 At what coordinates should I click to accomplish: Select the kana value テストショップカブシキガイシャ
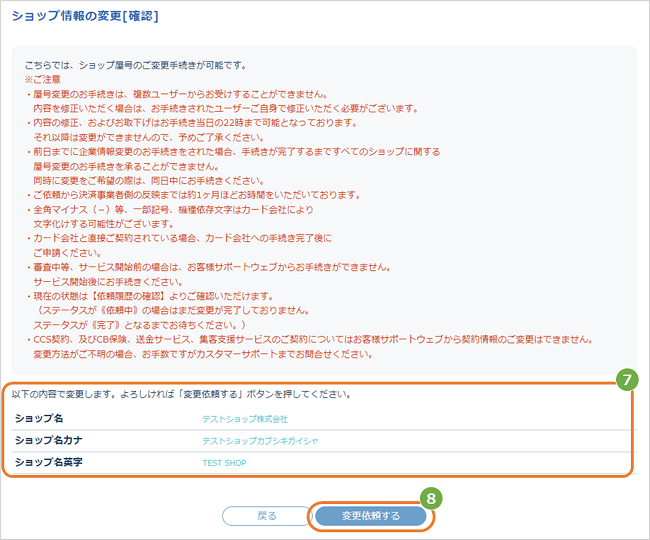pos(260,441)
